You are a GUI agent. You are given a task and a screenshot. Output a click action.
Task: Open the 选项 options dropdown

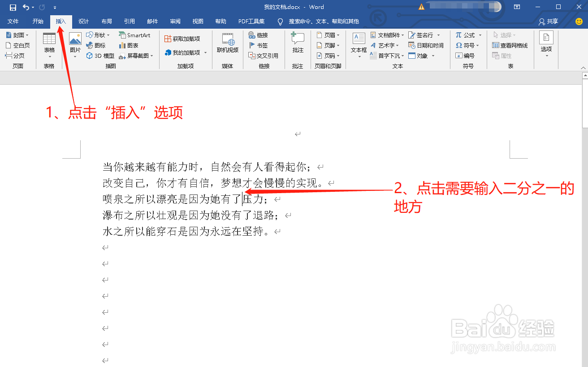[546, 44]
